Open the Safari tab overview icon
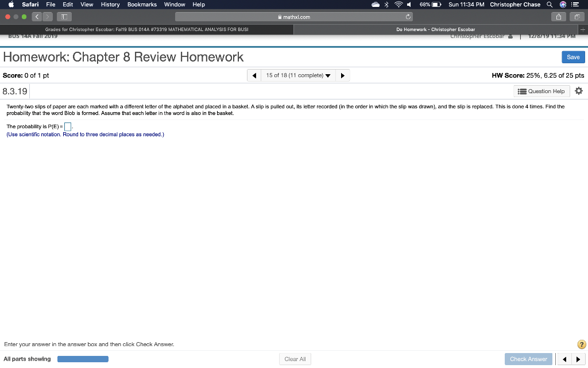This screenshot has width=588, height=368. [x=577, y=17]
